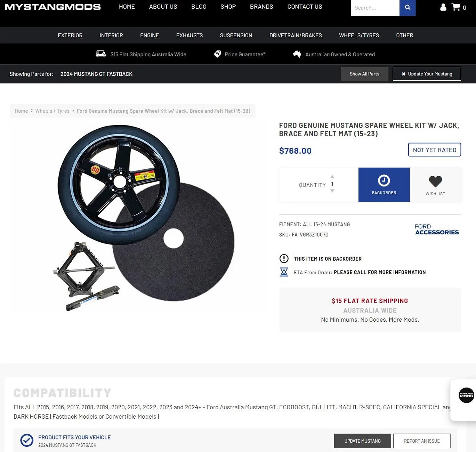Image resolution: width=476 pixels, height=452 pixels.
Task: Click the SKU: FA-VGR3Z1007D text
Action: coord(304,235)
